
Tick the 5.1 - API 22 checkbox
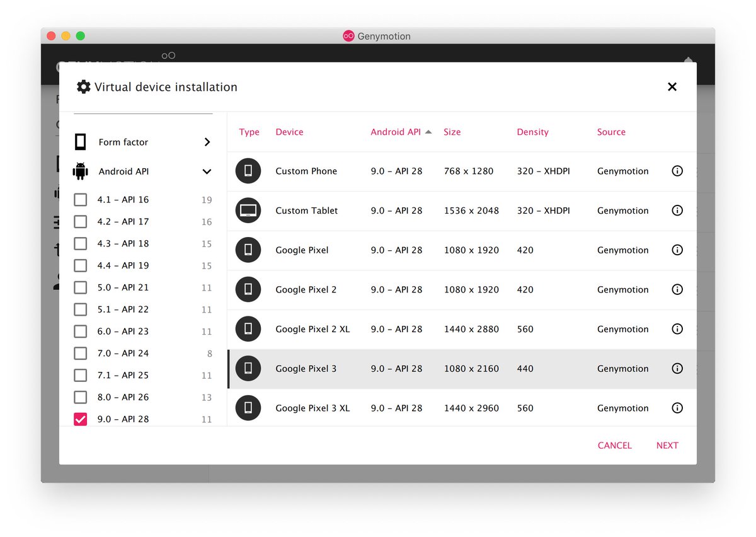(80, 309)
